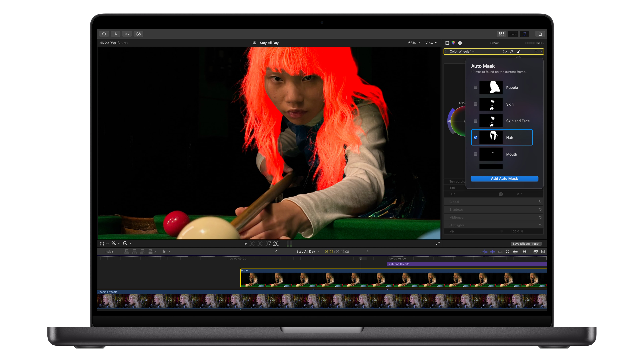
Task: Check the Skin and Face mask checkbox
Action: (475, 121)
